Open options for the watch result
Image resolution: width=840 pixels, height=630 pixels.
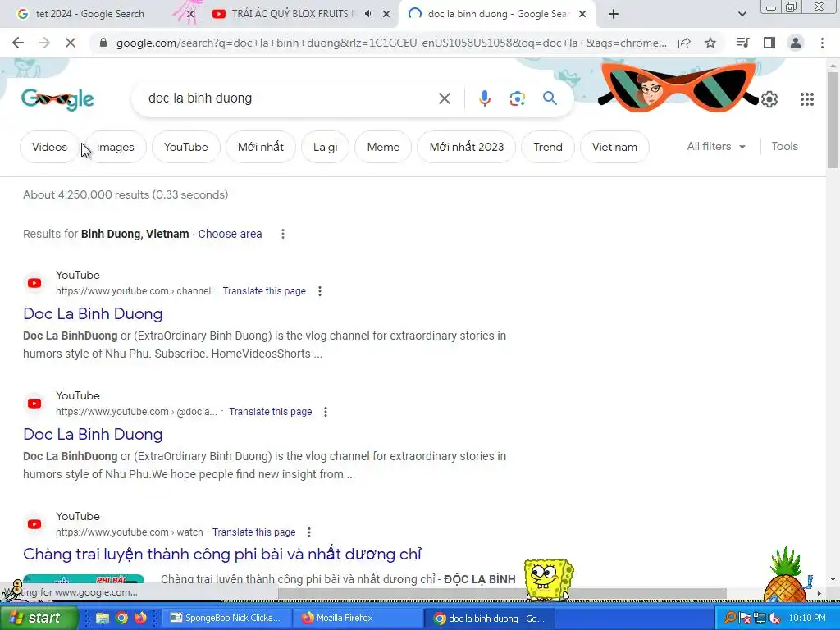click(309, 532)
